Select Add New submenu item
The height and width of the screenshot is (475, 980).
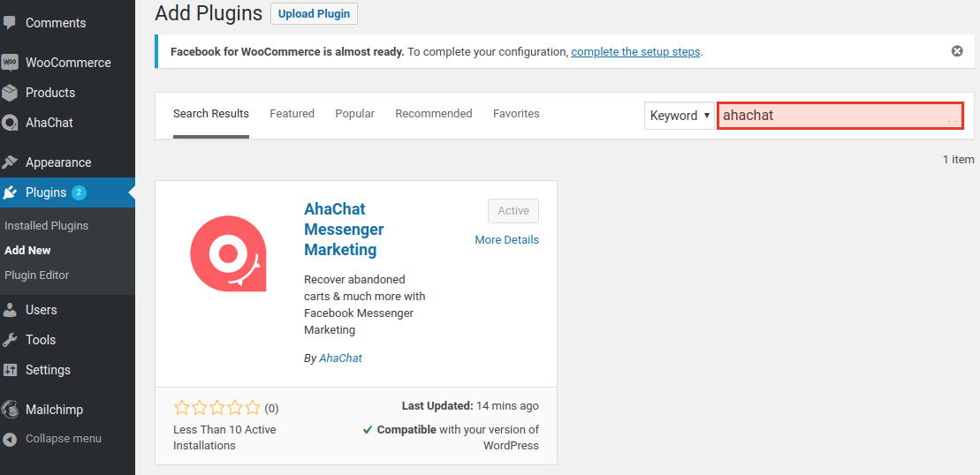(27, 250)
